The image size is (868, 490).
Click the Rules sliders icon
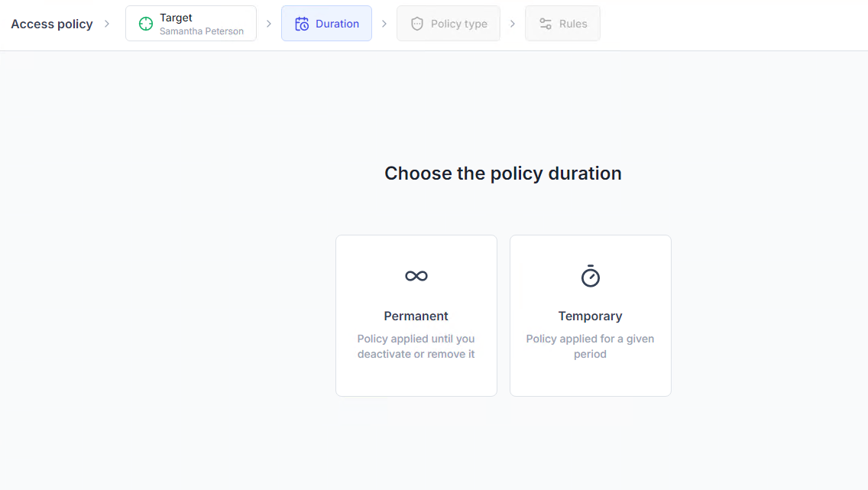tap(546, 24)
